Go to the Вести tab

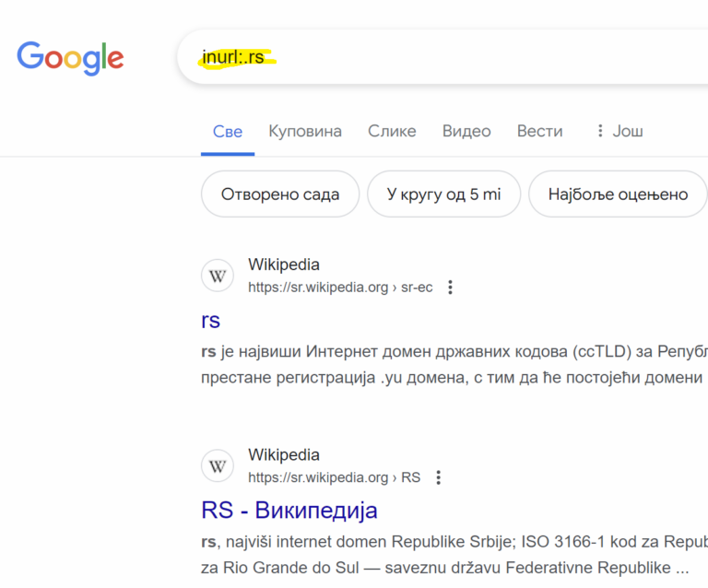539,131
